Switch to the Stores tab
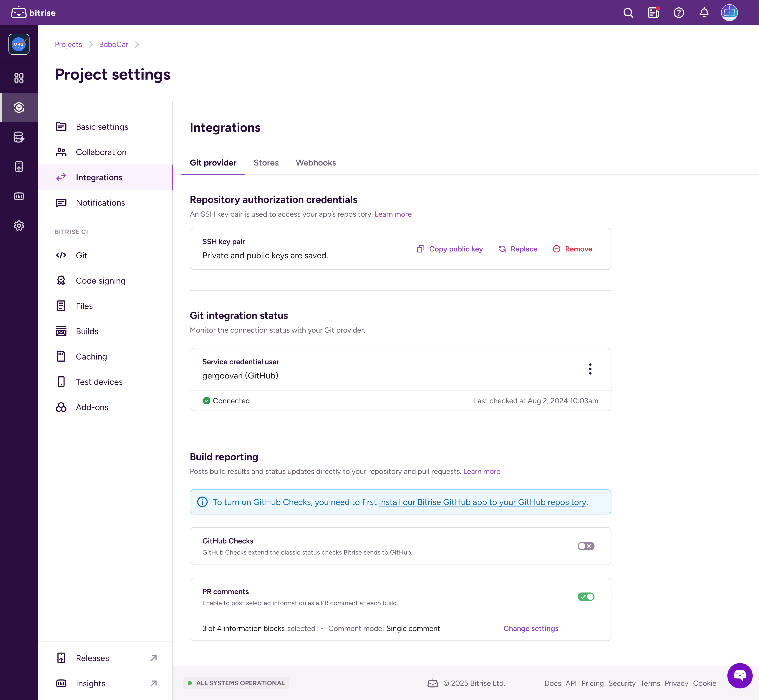This screenshot has height=700, width=759. 266,163
